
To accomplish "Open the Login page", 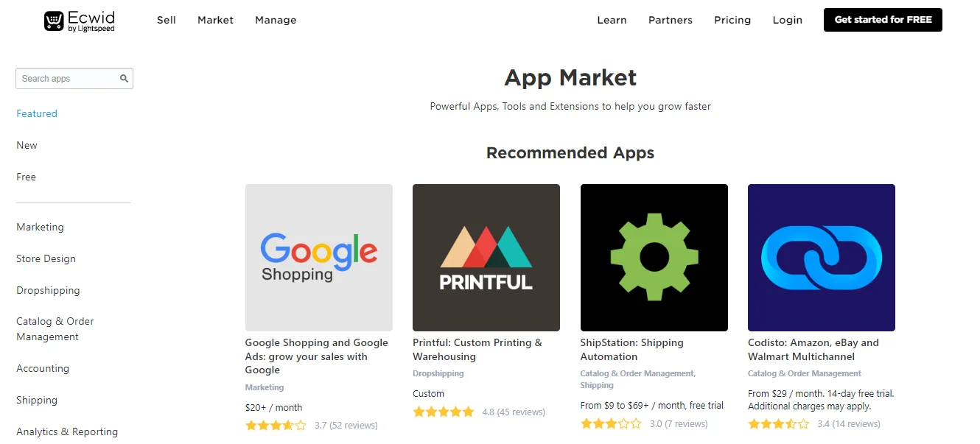I will click(x=787, y=20).
